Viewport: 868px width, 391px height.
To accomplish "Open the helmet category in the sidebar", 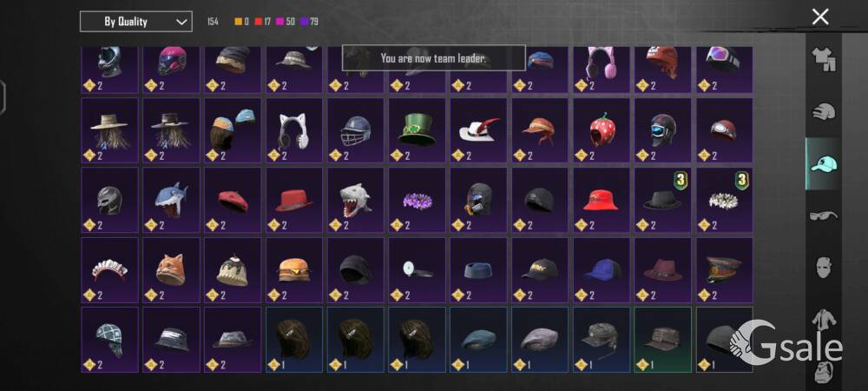I will pos(824,112).
